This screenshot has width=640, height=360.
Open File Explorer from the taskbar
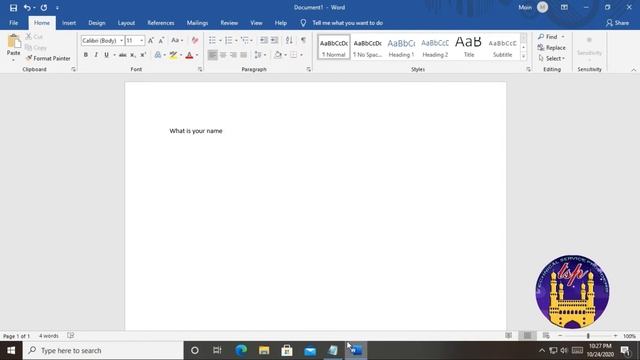264,350
